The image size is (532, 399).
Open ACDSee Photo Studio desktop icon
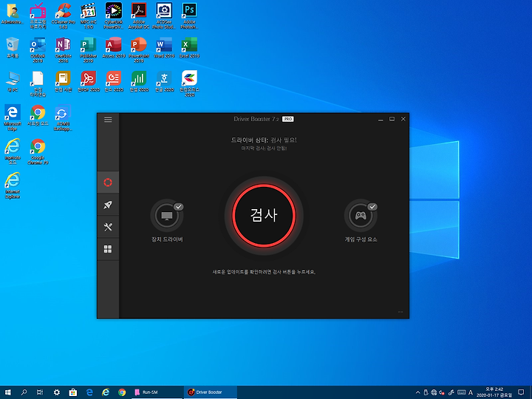(164, 16)
